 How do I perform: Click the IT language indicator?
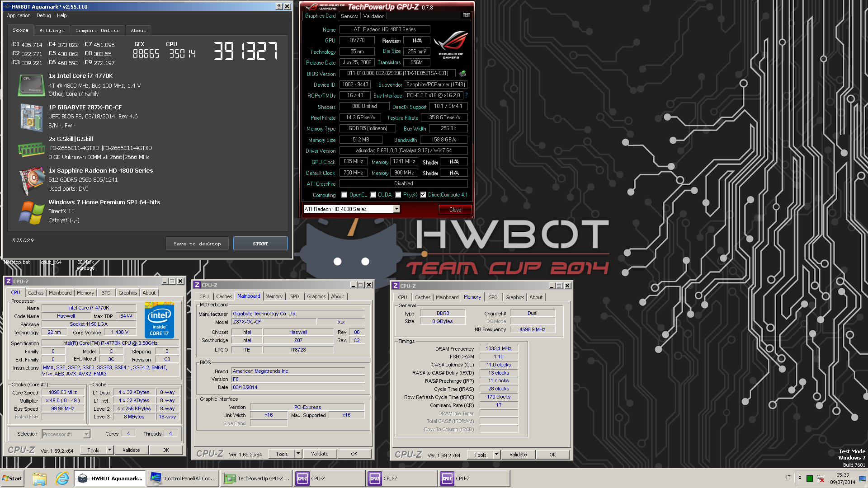click(788, 478)
